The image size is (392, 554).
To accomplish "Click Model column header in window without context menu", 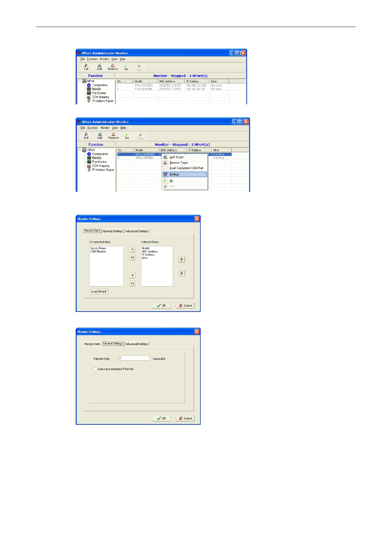I will tap(145, 81).
